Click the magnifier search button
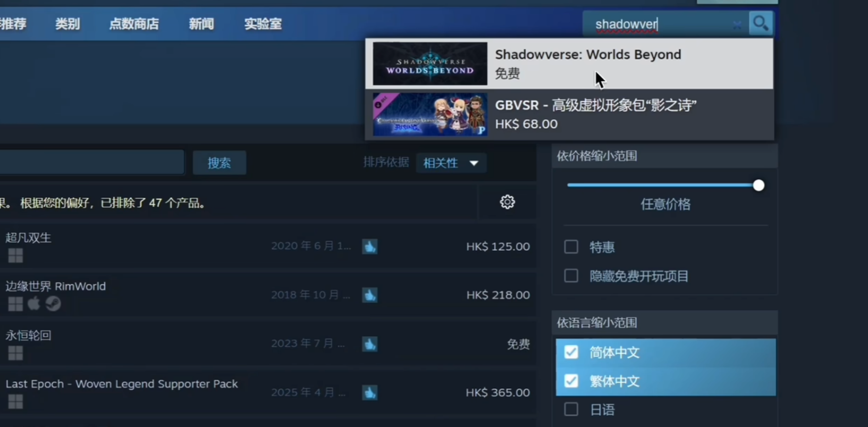 (761, 23)
